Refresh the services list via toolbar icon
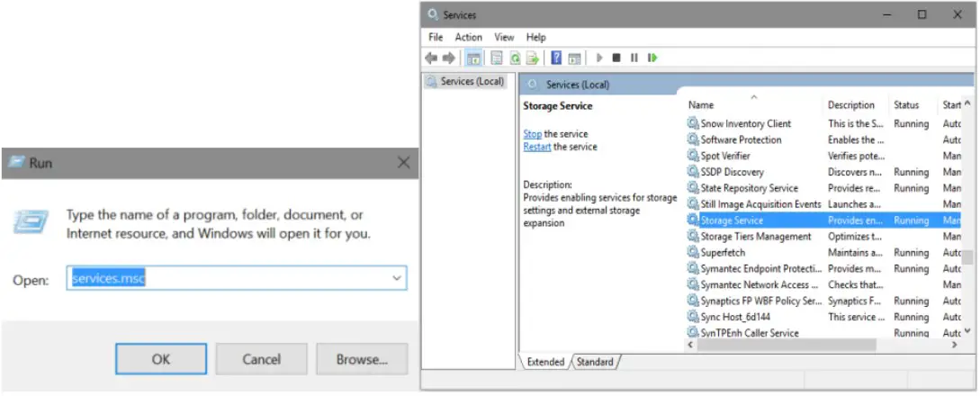The width and height of the screenshot is (980, 396). (515, 58)
